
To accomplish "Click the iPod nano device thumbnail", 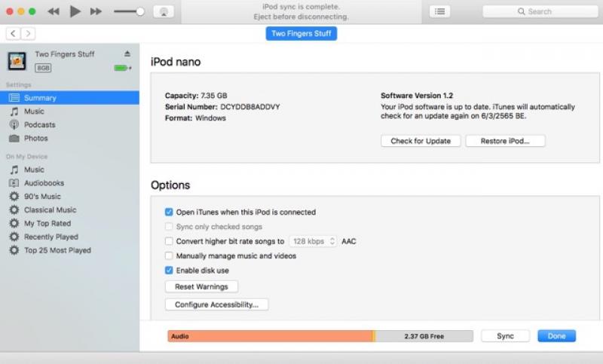I will [x=17, y=61].
